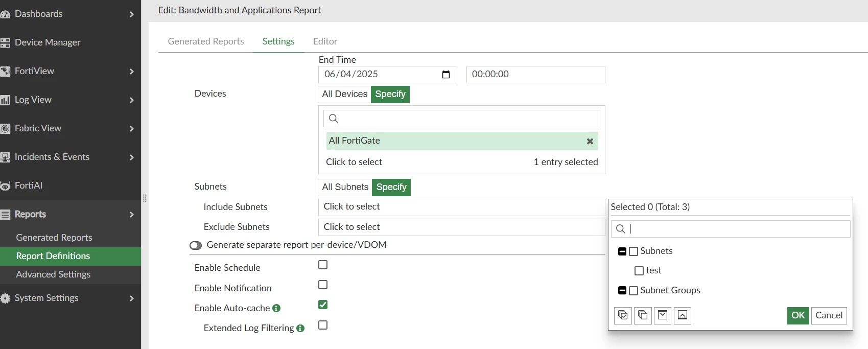The height and width of the screenshot is (349, 868).
Task: Expand the Dashboards menu chevron
Action: tap(131, 14)
